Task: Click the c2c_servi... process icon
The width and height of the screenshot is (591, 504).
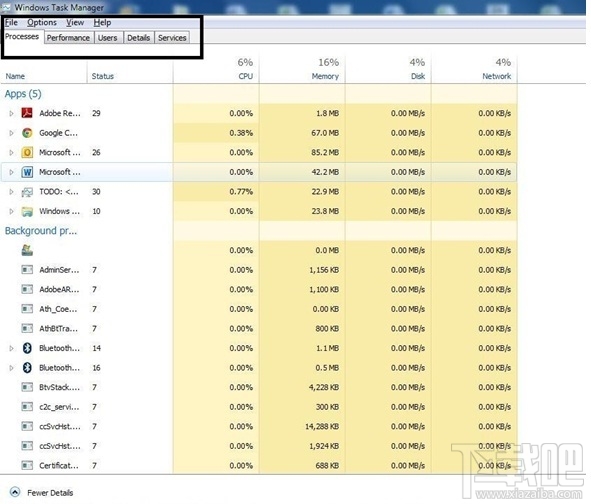Action: [27, 407]
